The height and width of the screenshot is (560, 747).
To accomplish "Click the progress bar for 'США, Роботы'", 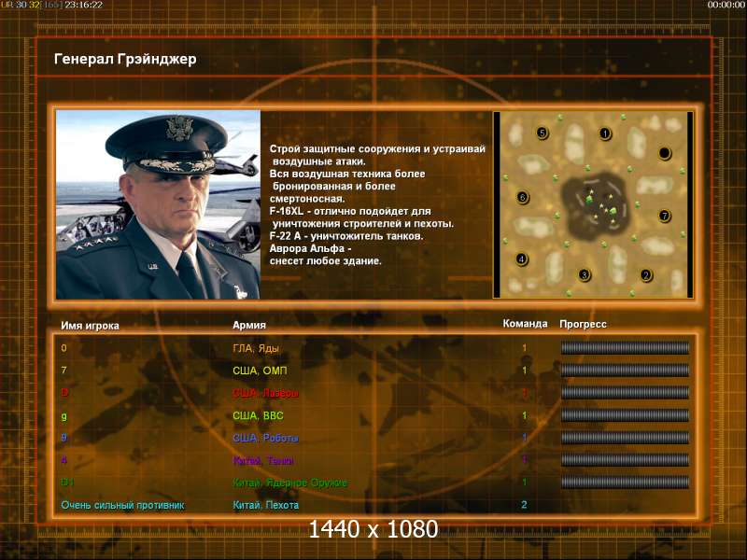I will point(625,438).
